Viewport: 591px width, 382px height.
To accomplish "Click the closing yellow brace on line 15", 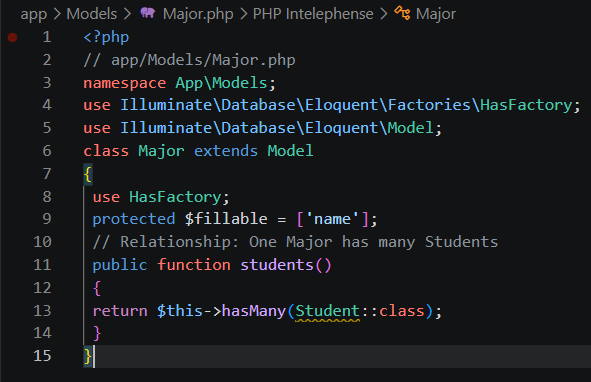I will (x=88, y=356).
